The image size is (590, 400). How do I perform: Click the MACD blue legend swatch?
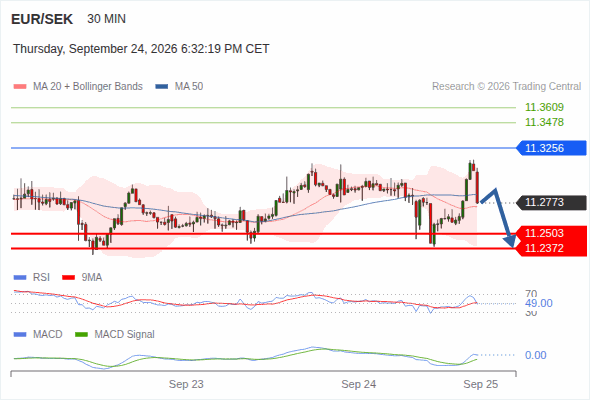click(20, 335)
